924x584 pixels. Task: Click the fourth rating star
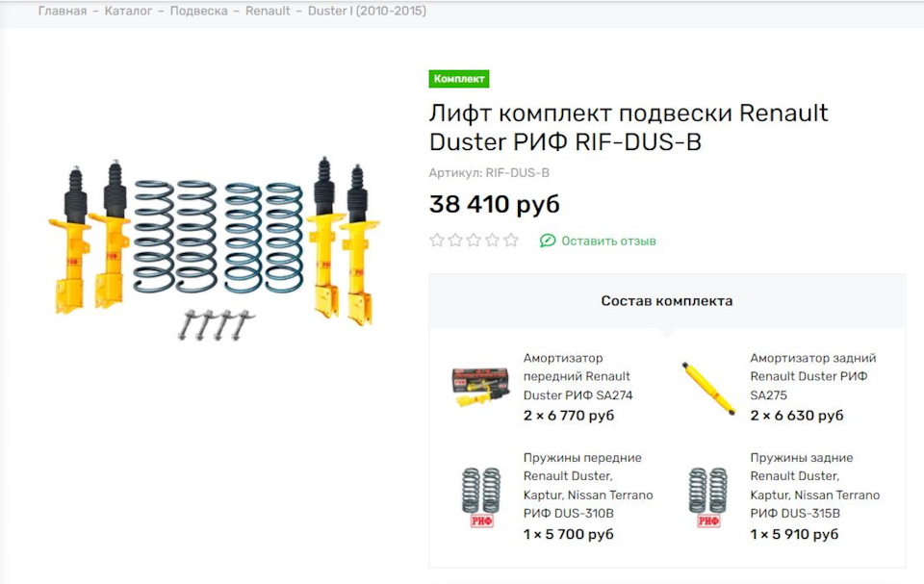coord(493,240)
